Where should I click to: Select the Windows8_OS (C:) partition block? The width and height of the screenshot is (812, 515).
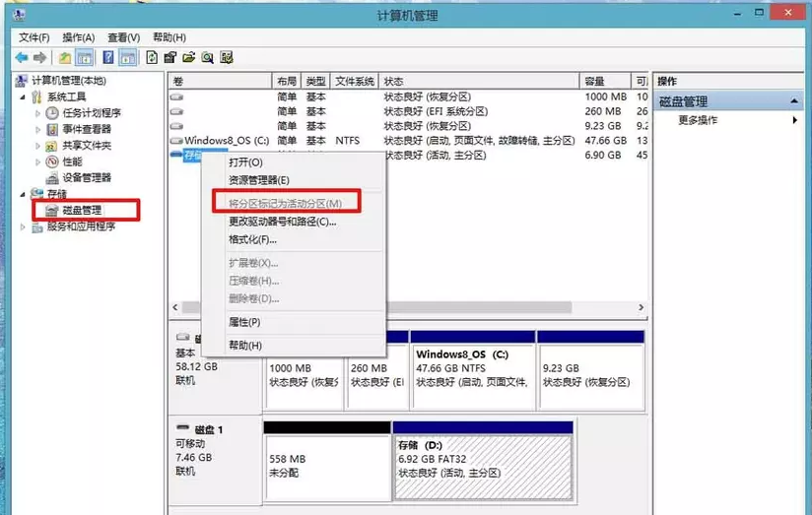tap(472, 370)
